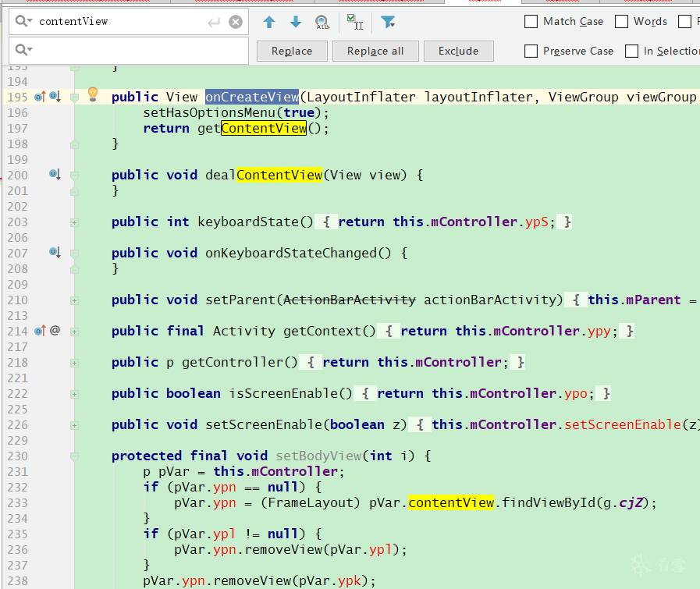Open the search filter funnel icon

click(388, 22)
